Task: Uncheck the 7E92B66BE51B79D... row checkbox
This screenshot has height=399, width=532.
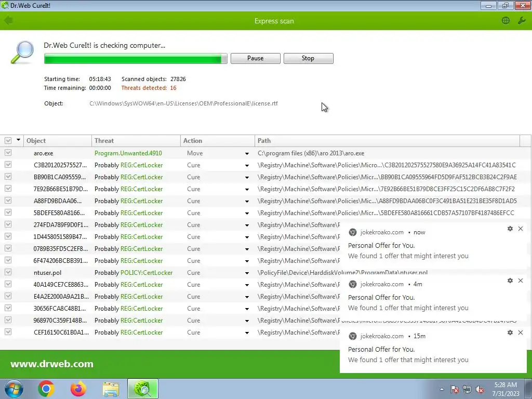Action: point(8,188)
